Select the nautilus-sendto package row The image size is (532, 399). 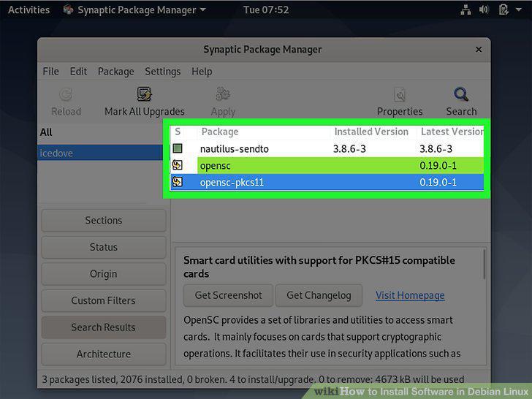click(327, 148)
